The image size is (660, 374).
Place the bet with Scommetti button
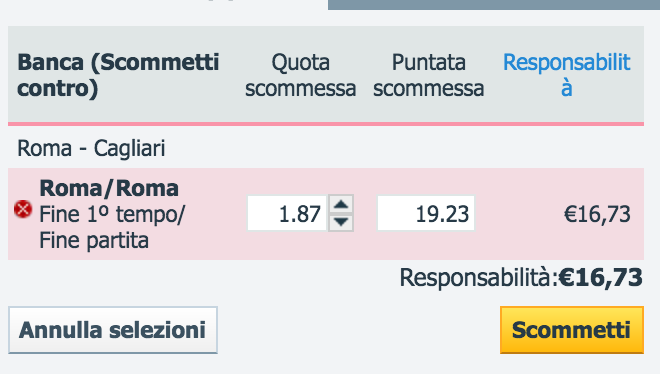(572, 330)
